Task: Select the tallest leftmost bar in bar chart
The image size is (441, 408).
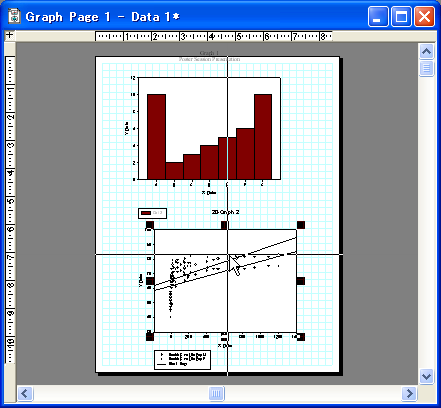Action: pos(156,137)
